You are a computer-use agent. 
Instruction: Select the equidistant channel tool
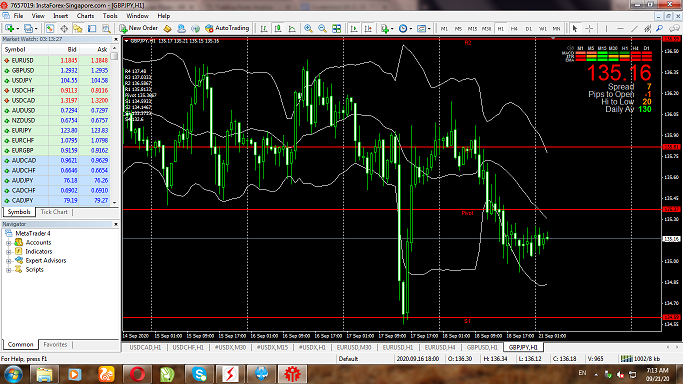tap(648, 28)
